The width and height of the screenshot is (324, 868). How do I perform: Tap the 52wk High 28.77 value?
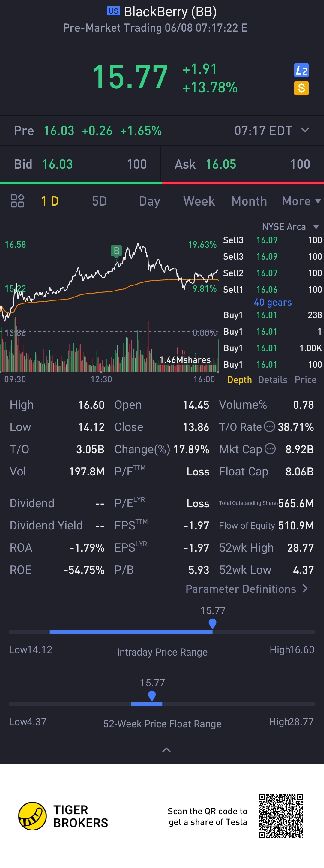point(300,547)
